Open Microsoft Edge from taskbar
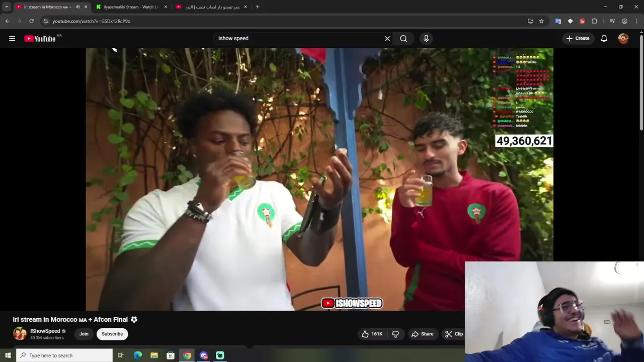The image size is (644, 362). click(x=137, y=355)
